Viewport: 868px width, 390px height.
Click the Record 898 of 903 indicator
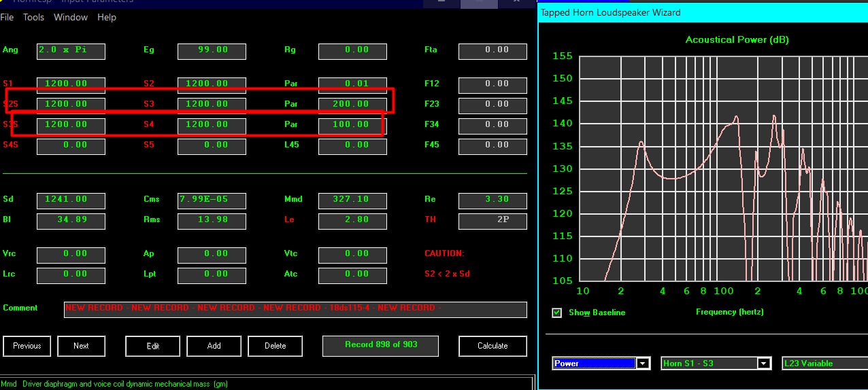(381, 345)
